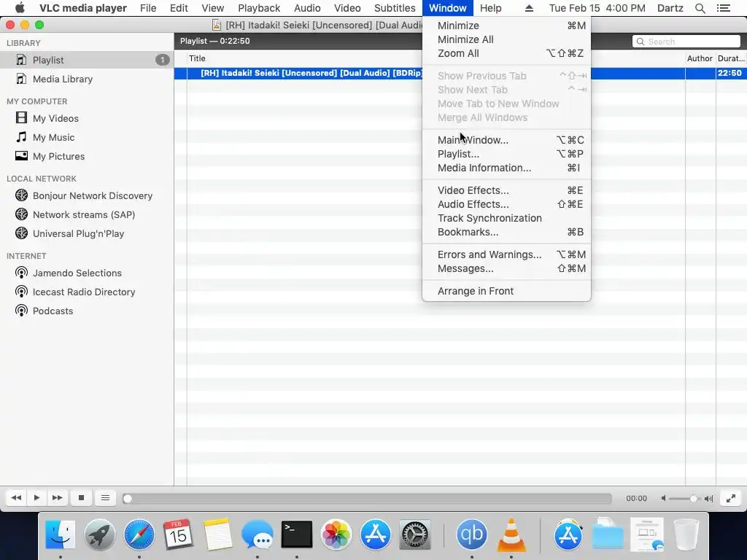Open Bookmarks... from the Window menu
747x560 pixels.
[506, 232]
